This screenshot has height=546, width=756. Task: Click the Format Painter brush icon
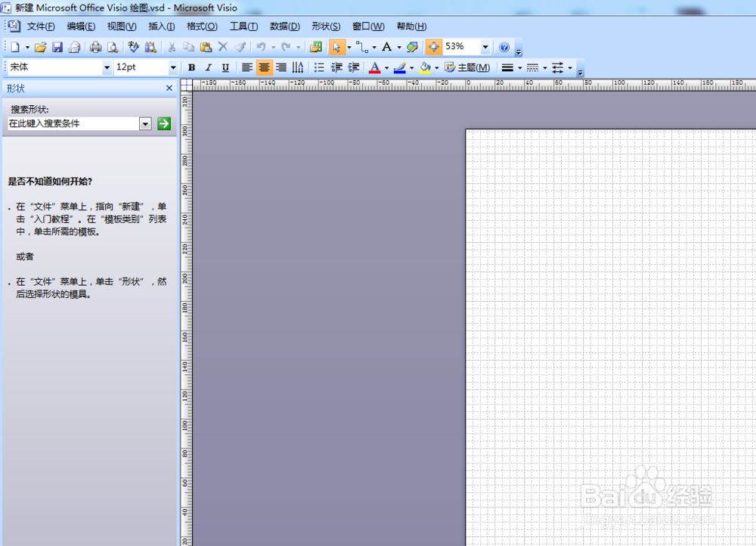tap(240, 47)
